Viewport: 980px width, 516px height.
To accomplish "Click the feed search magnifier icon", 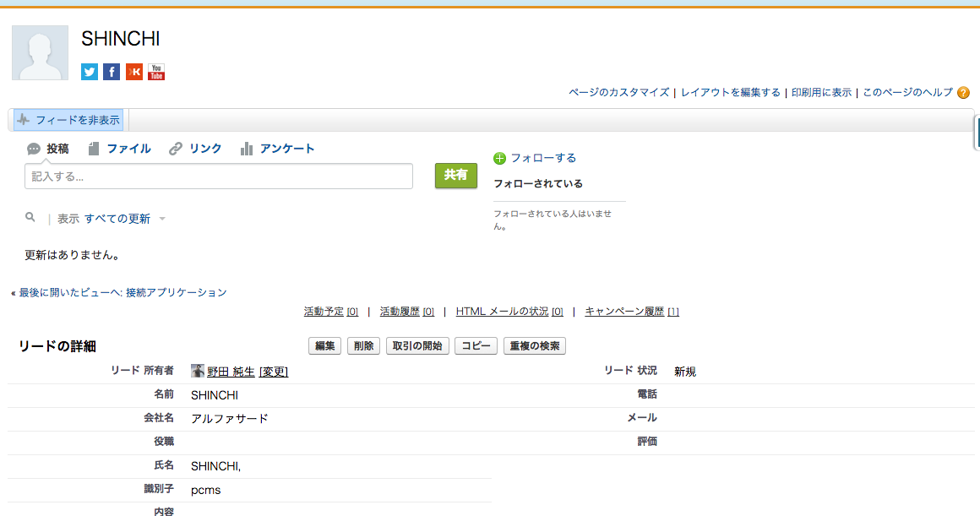I will point(30,218).
